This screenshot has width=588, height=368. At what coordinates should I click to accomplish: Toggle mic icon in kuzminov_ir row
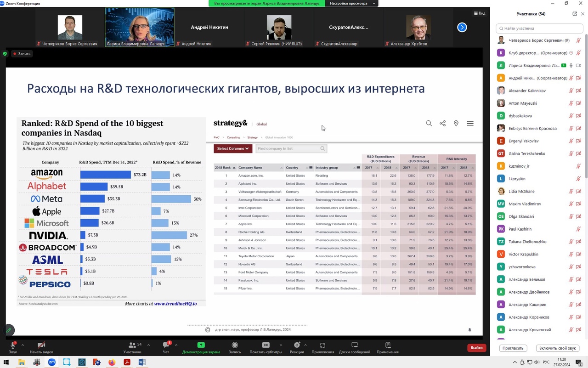point(579,166)
